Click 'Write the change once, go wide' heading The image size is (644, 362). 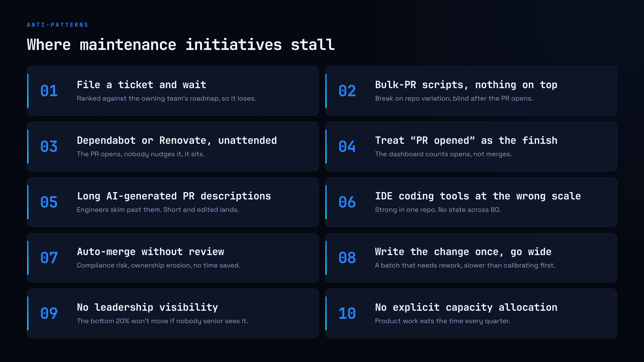pos(463,252)
